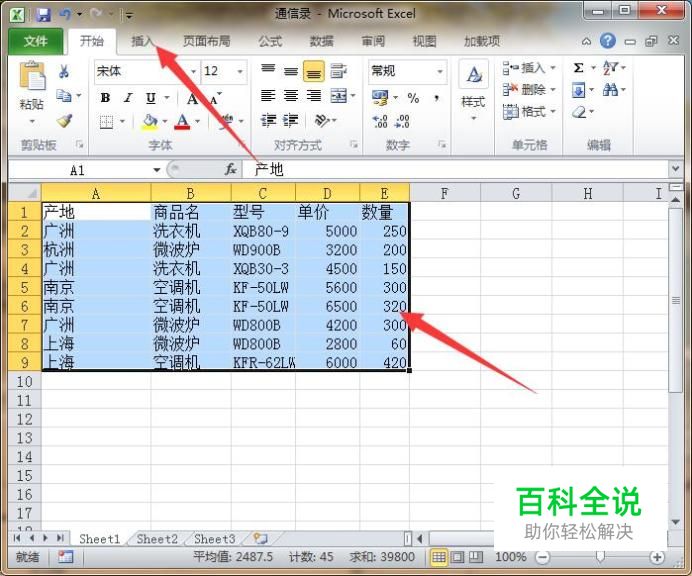Open Font group dialog launcher
The height and width of the screenshot is (576, 692).
pyautogui.click(x=242, y=144)
